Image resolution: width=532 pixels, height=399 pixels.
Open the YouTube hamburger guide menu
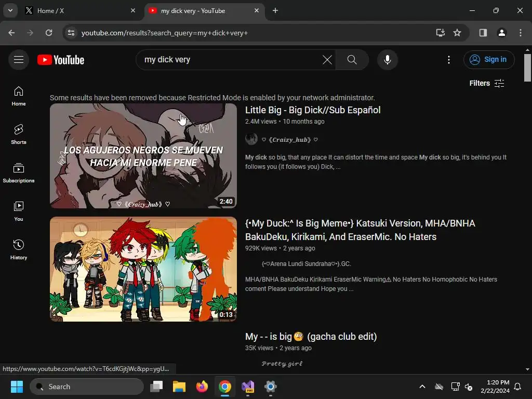[19, 60]
